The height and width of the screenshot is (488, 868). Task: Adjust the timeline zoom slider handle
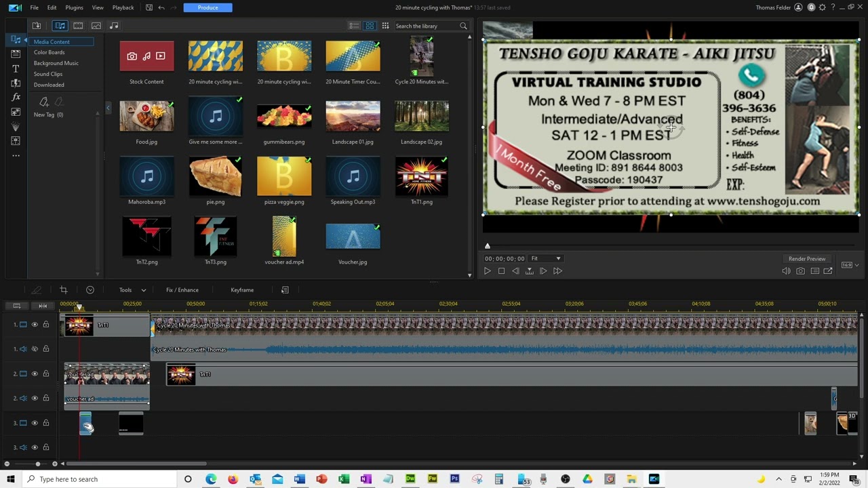point(37,464)
